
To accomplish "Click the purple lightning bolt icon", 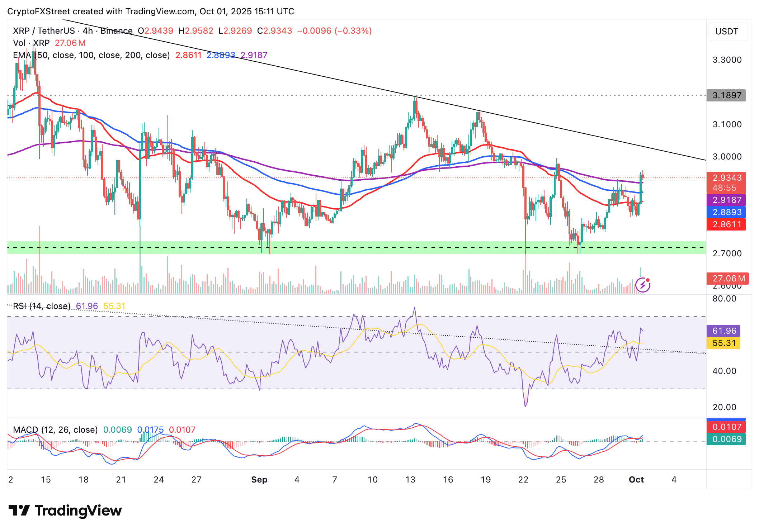I will tap(642, 285).
